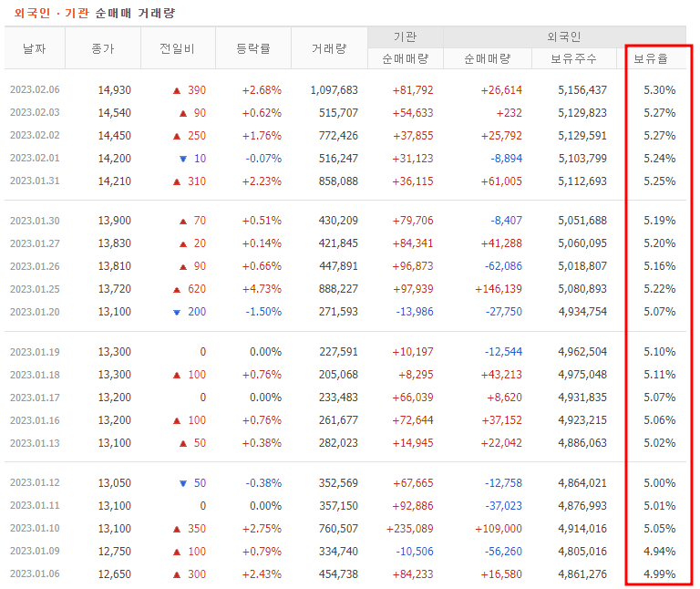The height and width of the screenshot is (589, 700).
Task: Click institution net value +81,792
Action: [413, 89]
